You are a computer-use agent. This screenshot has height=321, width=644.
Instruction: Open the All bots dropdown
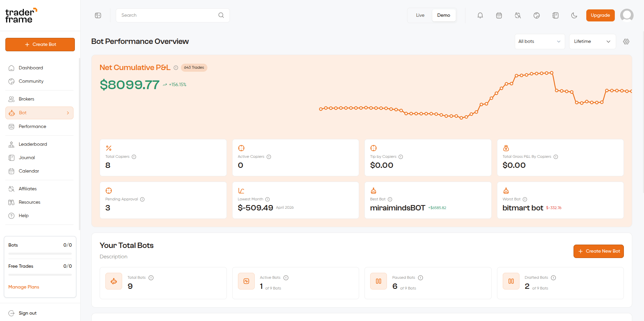(540, 42)
